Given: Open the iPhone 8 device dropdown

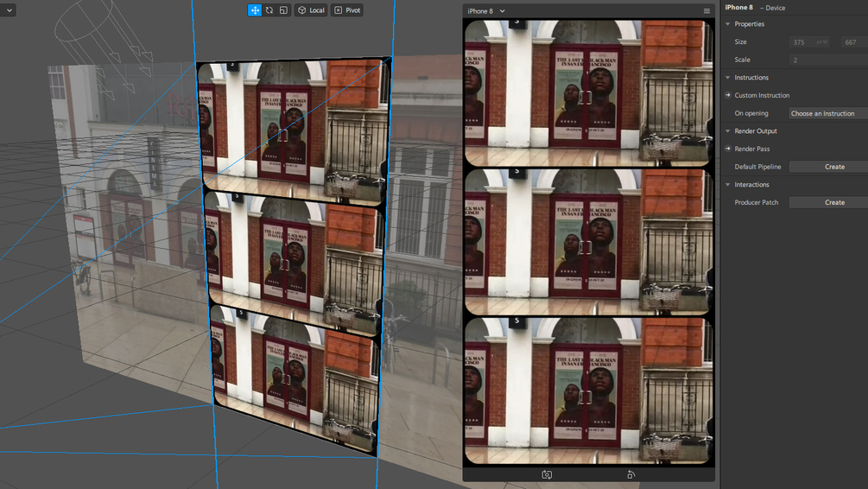Looking at the screenshot, I should coord(486,11).
